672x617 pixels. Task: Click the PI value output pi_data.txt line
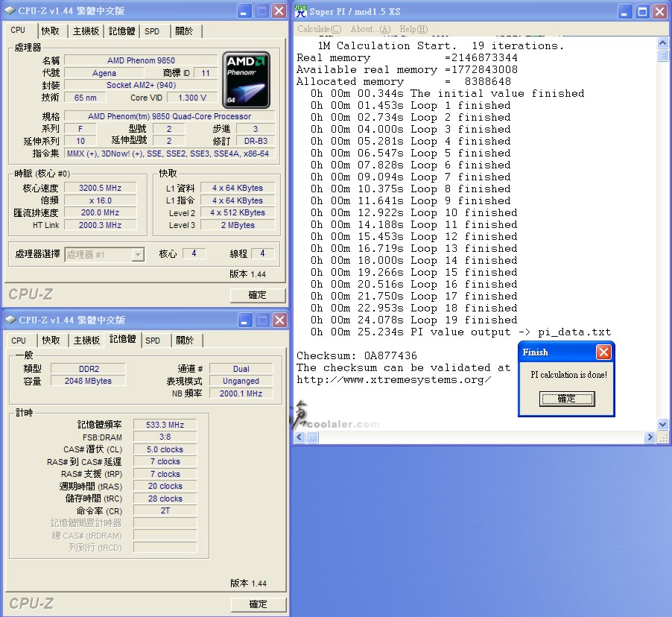pos(460,332)
